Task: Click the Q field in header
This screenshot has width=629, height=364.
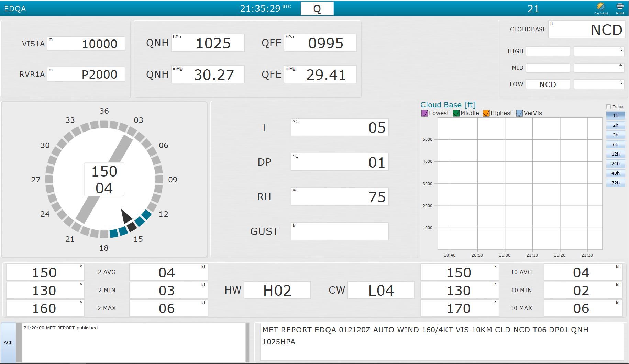Action: (317, 9)
